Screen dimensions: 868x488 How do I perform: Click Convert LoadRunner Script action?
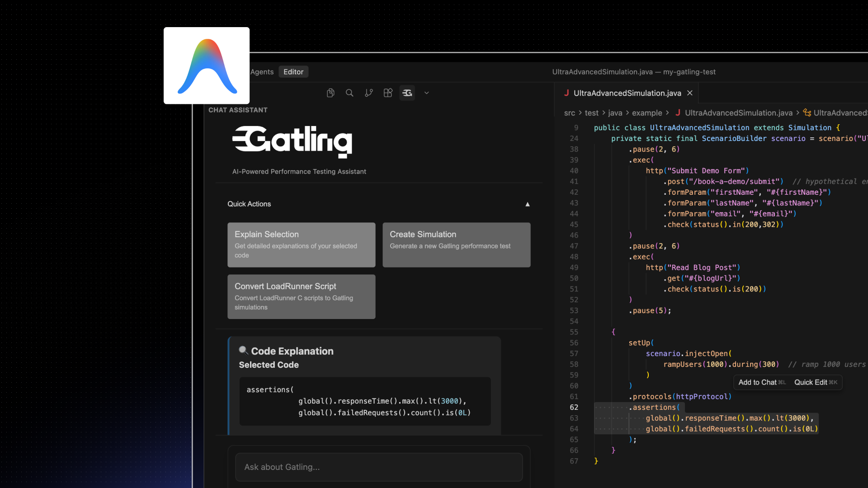click(x=301, y=296)
